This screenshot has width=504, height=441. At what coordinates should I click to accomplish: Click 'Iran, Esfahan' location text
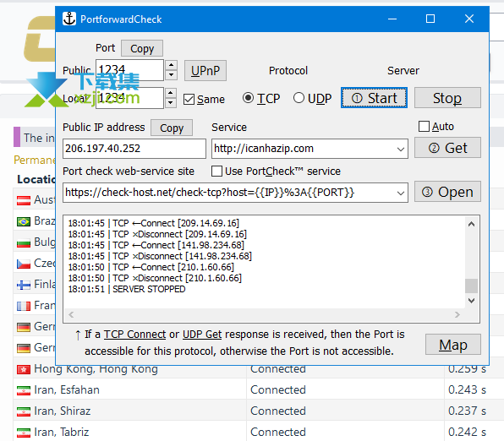pyautogui.click(x=67, y=390)
